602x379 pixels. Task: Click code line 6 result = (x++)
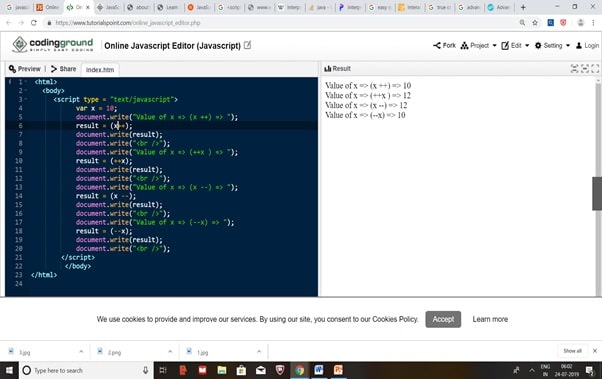point(104,126)
